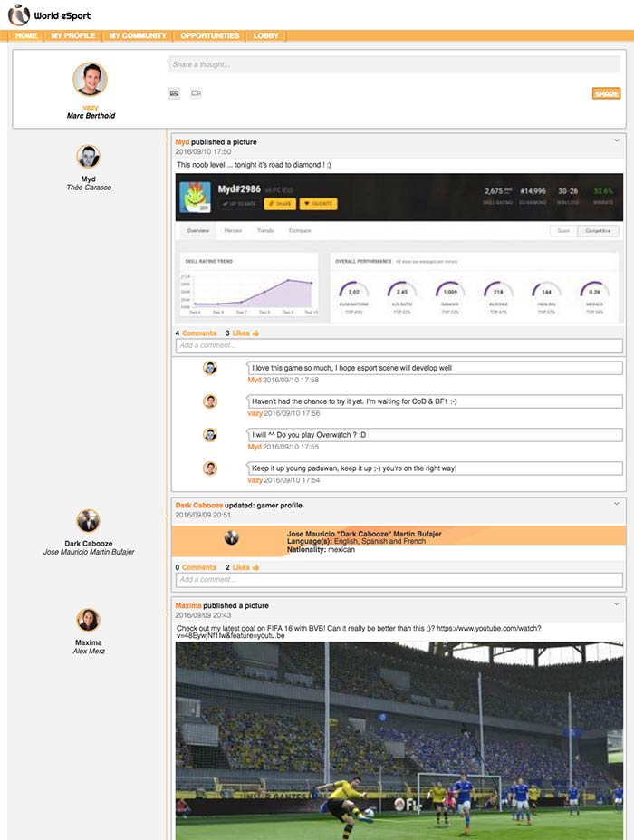Click the Overwatch player avatar in stats image
The image size is (634, 840).
click(195, 198)
